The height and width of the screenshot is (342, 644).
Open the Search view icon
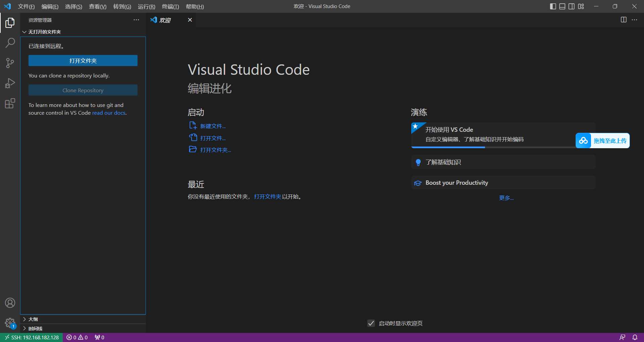(x=10, y=43)
